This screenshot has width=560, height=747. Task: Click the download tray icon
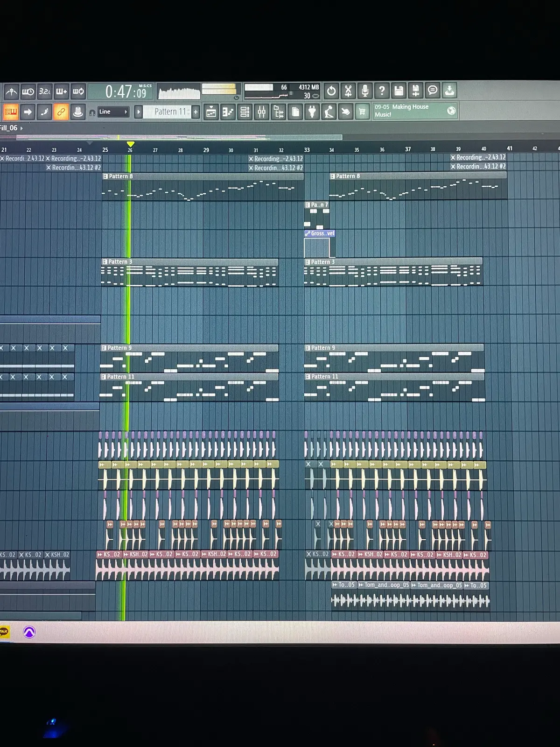[449, 91]
